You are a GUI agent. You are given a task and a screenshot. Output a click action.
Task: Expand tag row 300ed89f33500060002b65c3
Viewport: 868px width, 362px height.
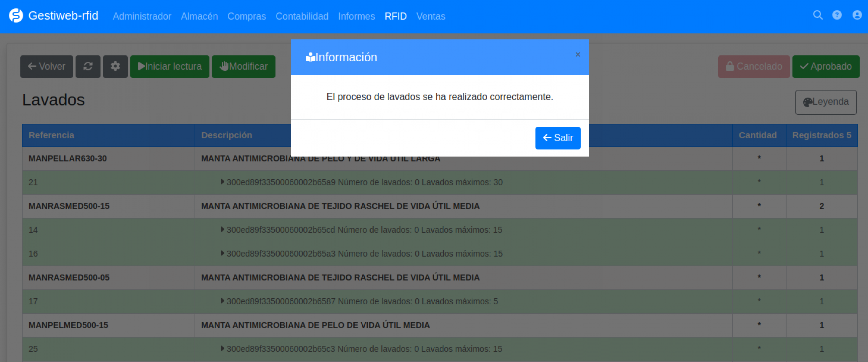[x=222, y=349]
